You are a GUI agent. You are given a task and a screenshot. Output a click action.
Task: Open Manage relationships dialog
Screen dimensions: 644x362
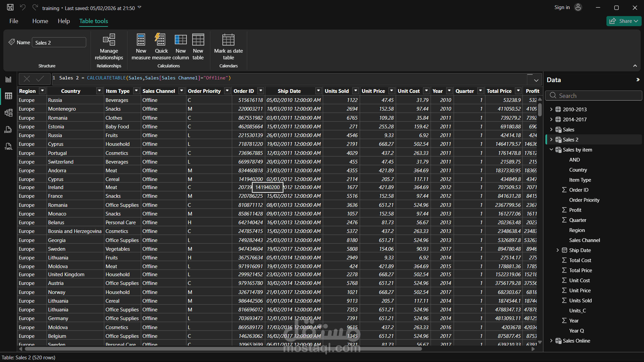(x=109, y=47)
